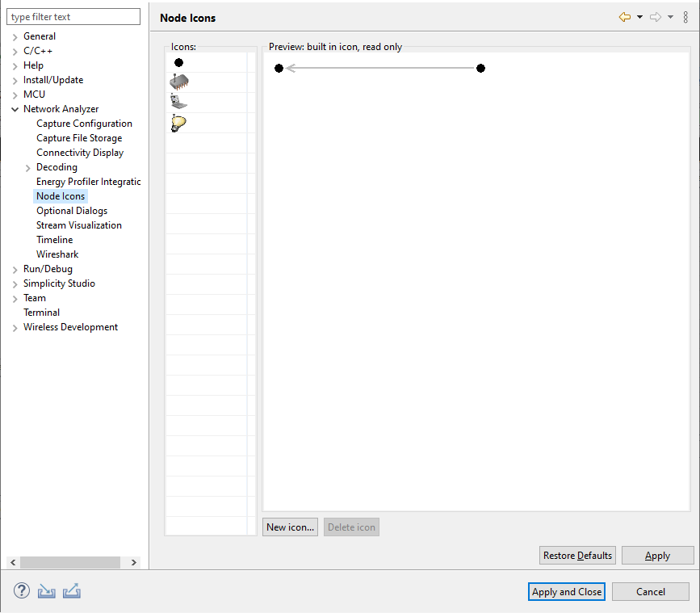The image size is (700, 613).
Task: Expand the Run/Debug section
Action: [14, 268]
